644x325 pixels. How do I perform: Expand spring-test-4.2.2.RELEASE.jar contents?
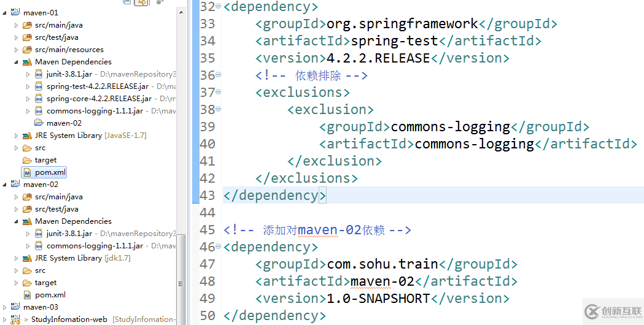[28, 86]
